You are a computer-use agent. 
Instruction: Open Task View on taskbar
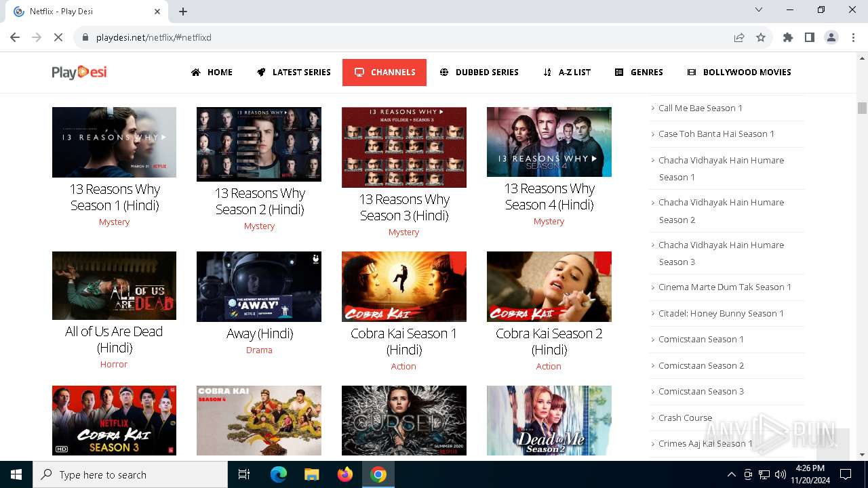244,474
